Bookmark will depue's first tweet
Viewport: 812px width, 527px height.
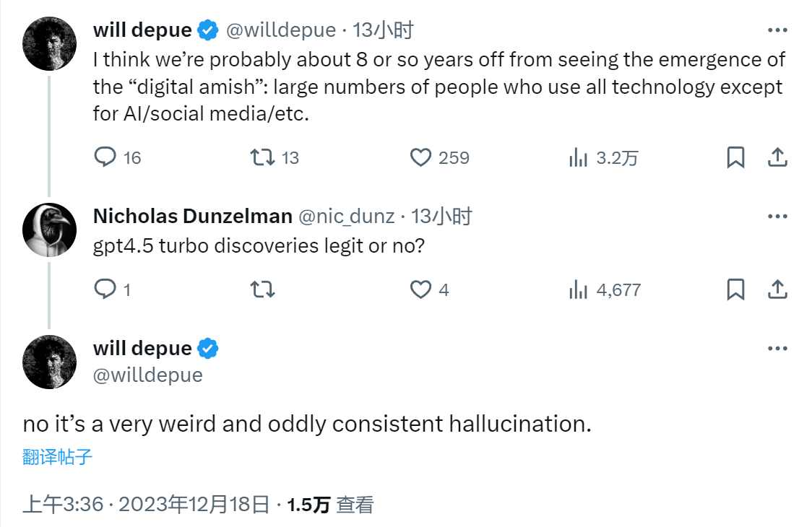click(735, 157)
